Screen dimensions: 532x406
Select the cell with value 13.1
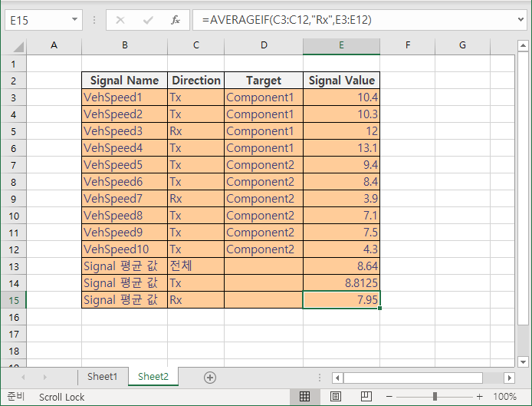[341, 148]
